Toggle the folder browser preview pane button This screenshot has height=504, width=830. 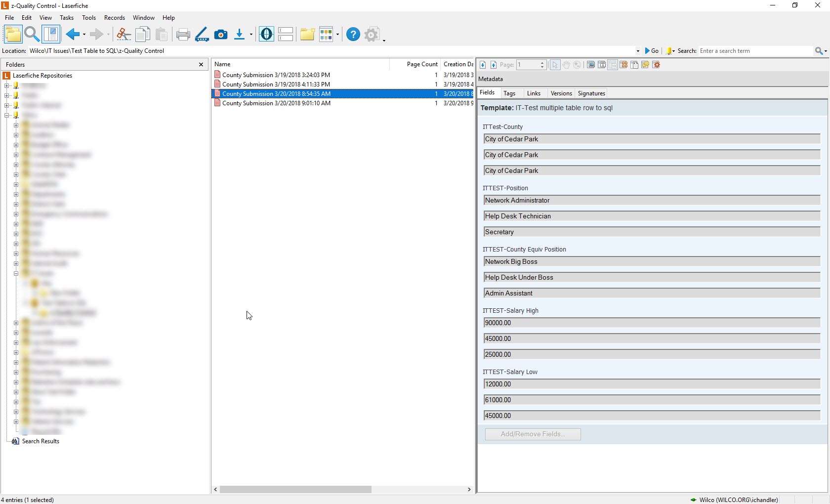pyautogui.click(x=51, y=35)
